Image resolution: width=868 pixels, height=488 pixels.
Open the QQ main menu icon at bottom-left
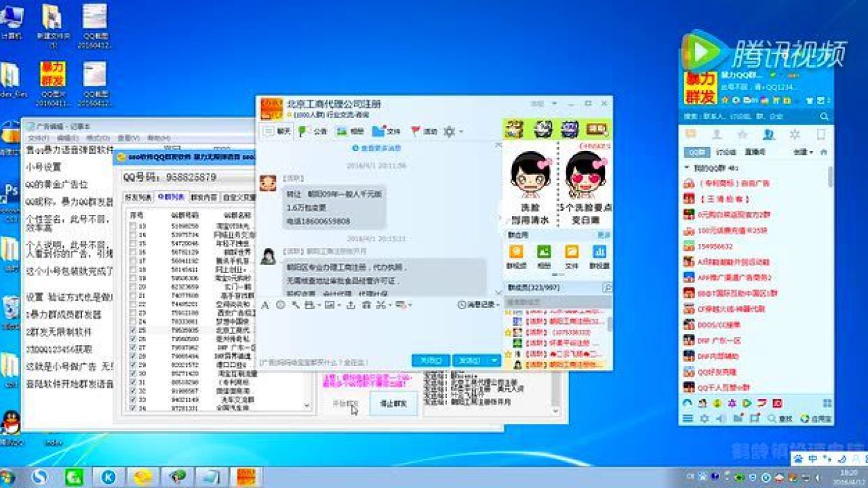(x=688, y=419)
